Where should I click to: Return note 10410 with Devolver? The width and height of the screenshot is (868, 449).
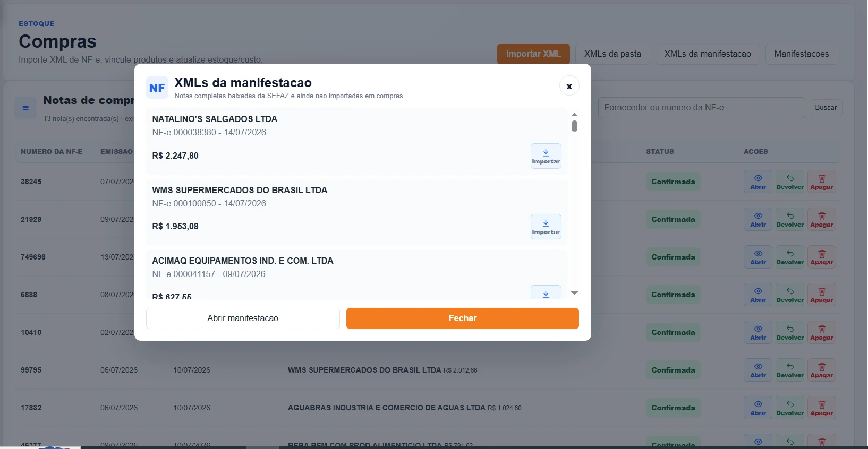coord(790,332)
